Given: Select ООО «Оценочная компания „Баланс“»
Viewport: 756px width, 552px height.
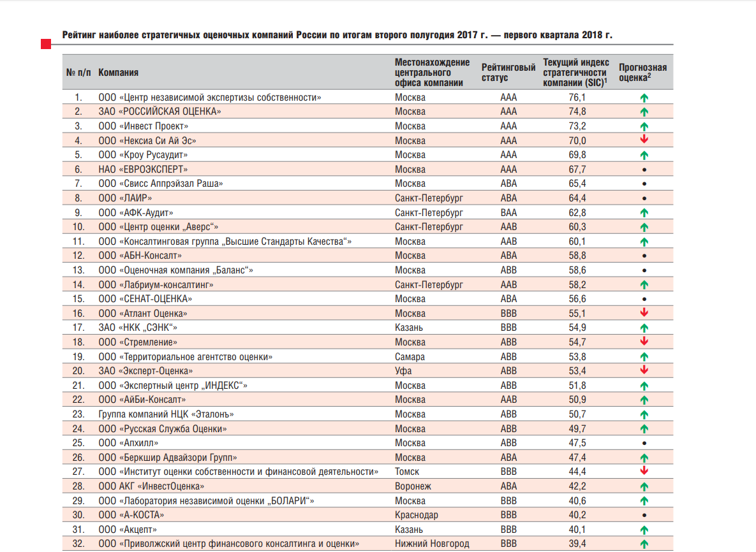Looking at the screenshot, I should pyautogui.click(x=175, y=270).
